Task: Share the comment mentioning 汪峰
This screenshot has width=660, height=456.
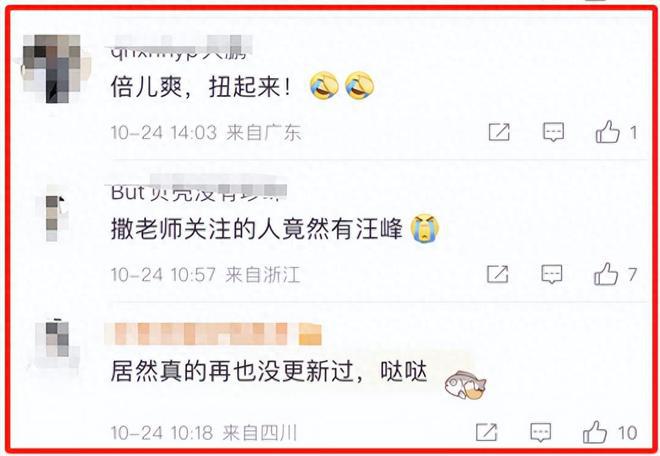Action: [498, 274]
